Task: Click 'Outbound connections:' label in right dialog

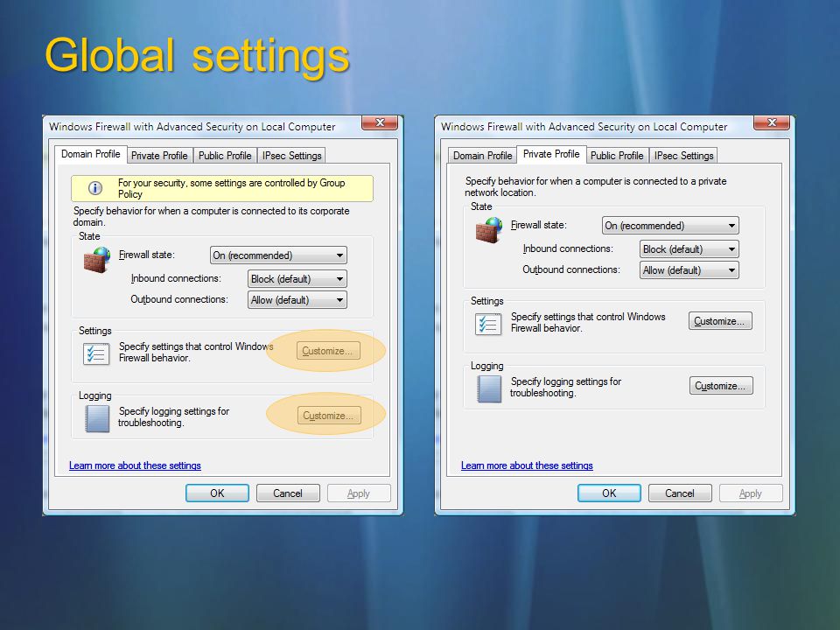Action: (571, 269)
